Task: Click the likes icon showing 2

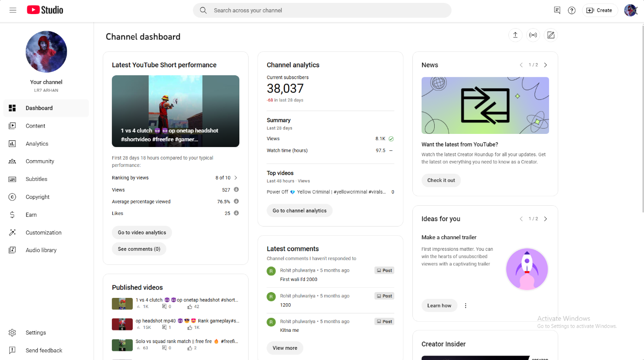Action: click(x=190, y=348)
